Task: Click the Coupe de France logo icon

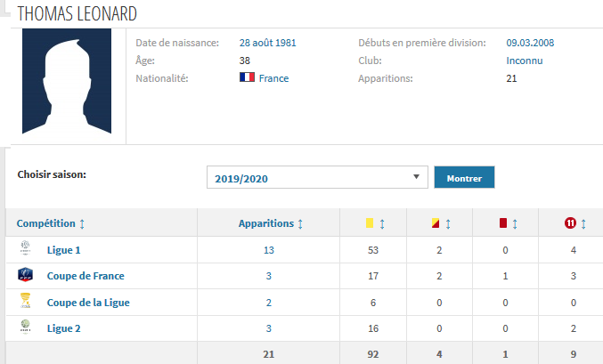Action: point(24,276)
